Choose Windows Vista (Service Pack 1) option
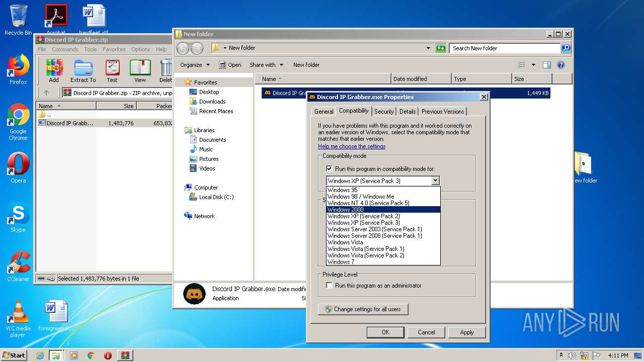The image size is (644, 362). (383, 249)
